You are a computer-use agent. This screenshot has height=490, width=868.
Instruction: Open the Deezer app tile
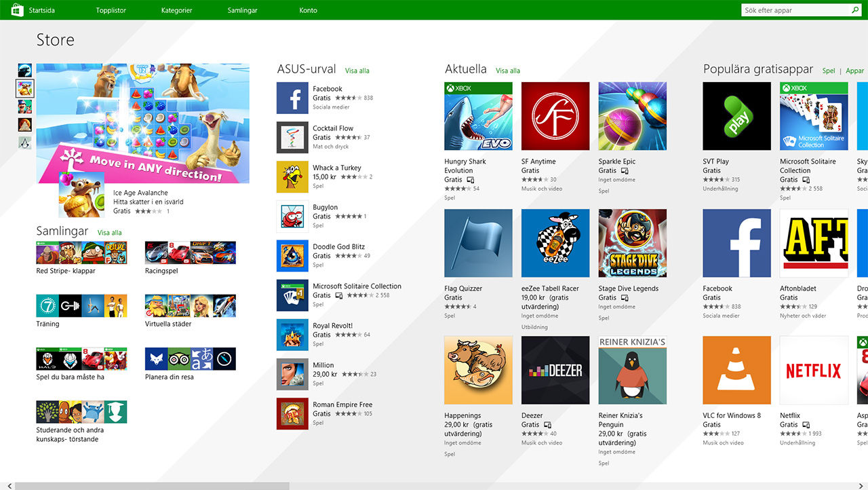(555, 370)
